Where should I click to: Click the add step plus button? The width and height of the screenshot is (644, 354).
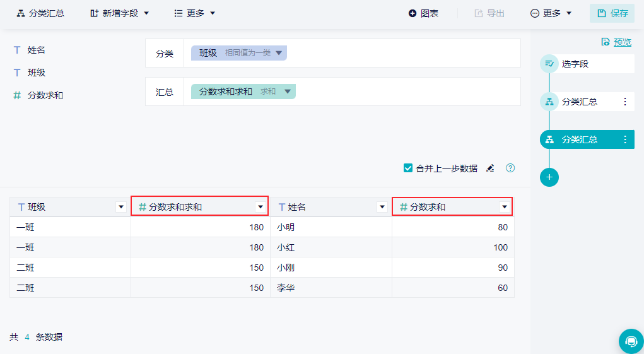[x=549, y=177]
